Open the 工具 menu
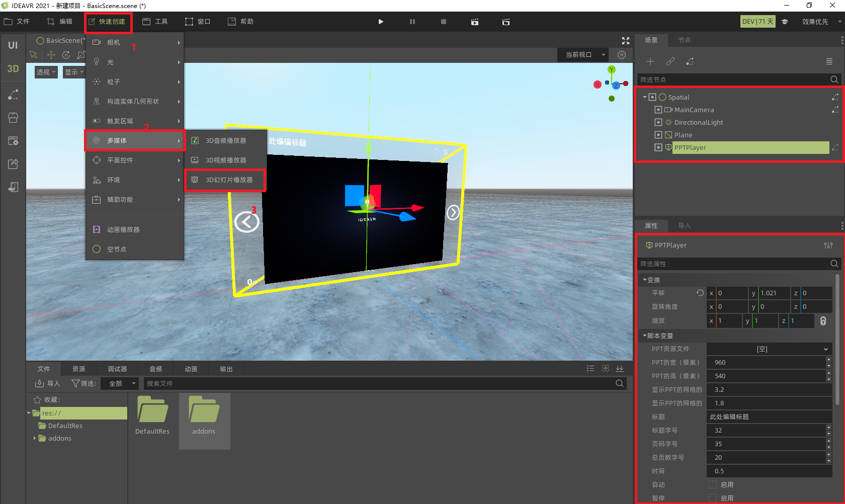845x504 pixels. pyautogui.click(x=155, y=22)
